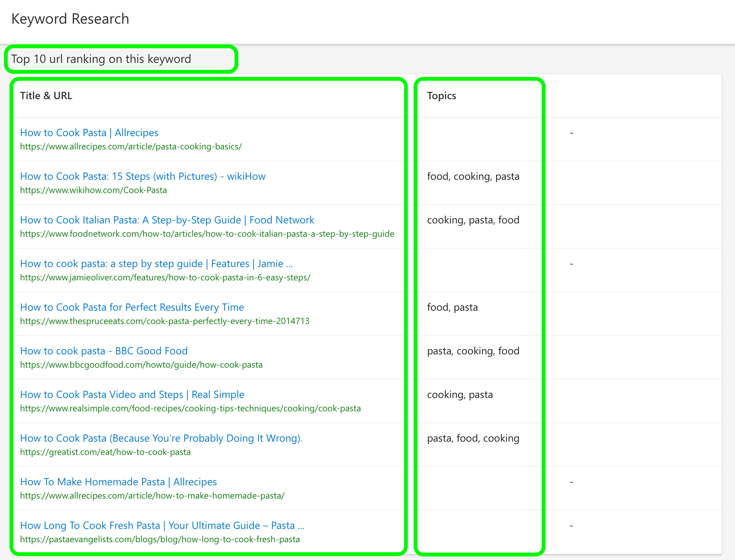
Task: Open the Real Simple Video and Steps link
Action: click(x=132, y=394)
